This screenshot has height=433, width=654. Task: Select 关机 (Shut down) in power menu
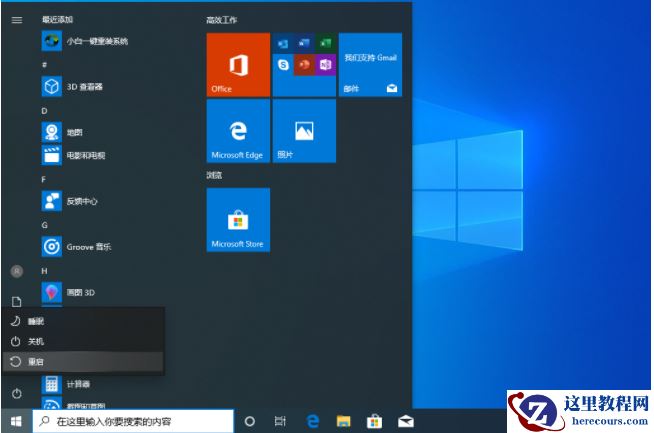point(83,341)
